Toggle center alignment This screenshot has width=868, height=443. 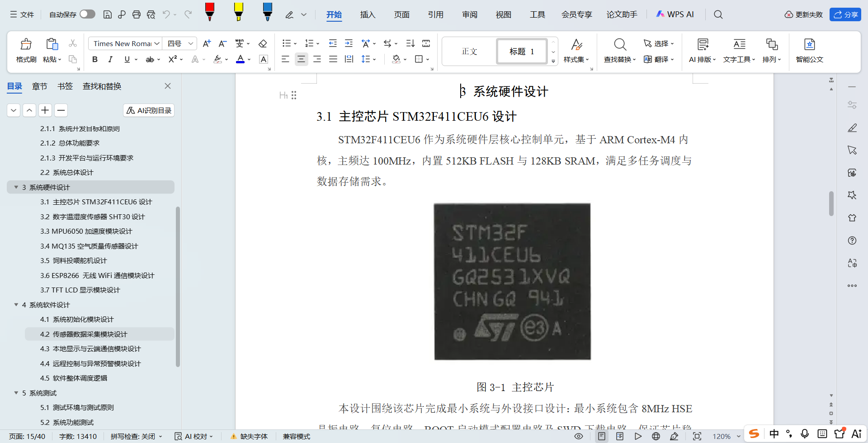pyautogui.click(x=301, y=59)
